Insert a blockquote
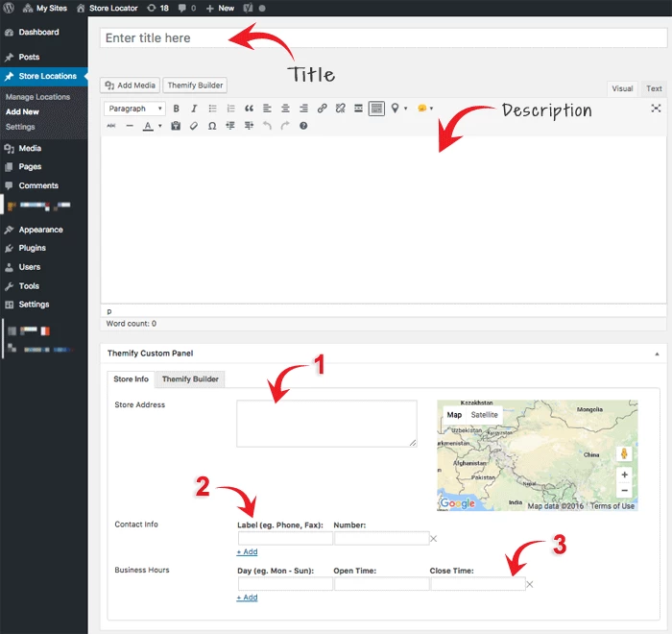 (x=249, y=109)
